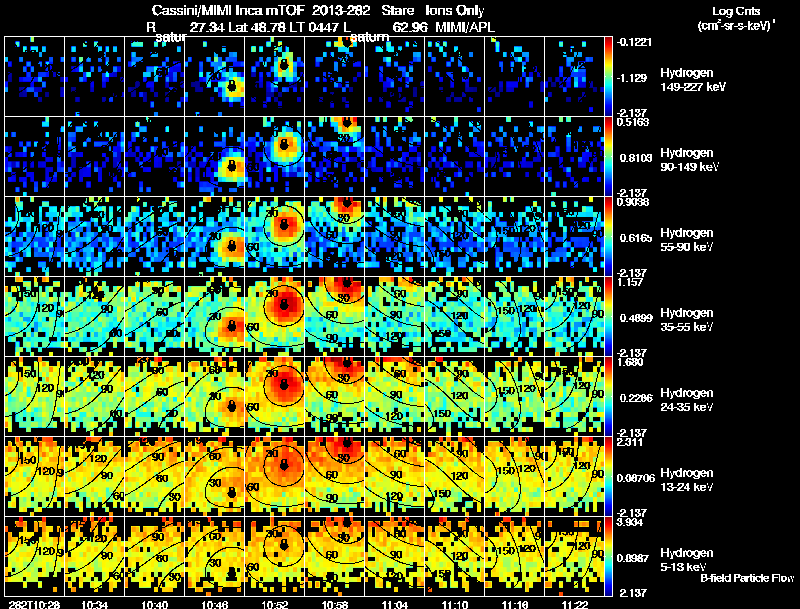Click the '0.6165' colorbar value
The image size is (800, 609).
tap(635, 238)
